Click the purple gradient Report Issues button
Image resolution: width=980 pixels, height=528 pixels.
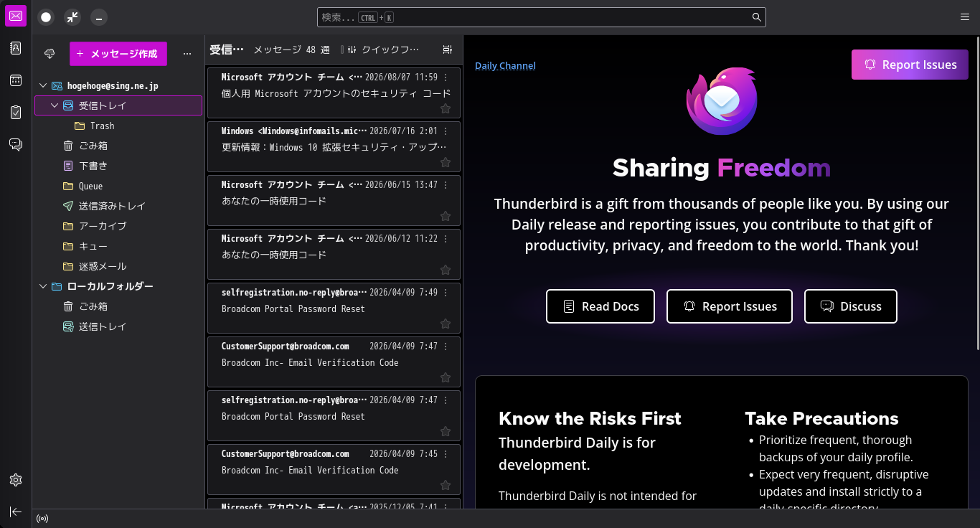point(910,65)
